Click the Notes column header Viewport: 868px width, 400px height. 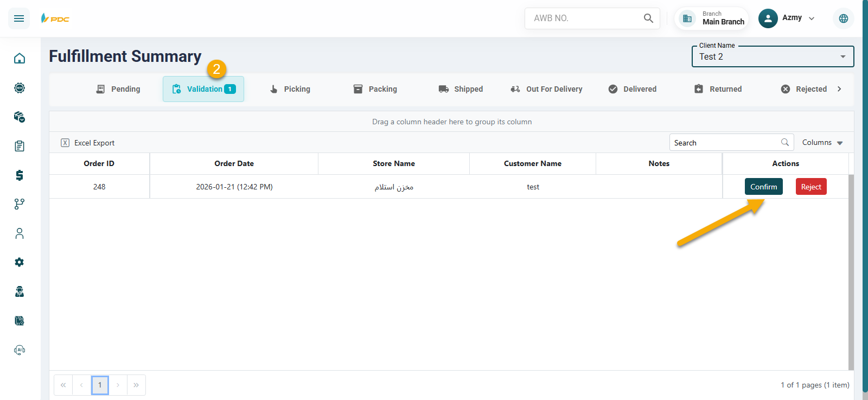click(659, 163)
